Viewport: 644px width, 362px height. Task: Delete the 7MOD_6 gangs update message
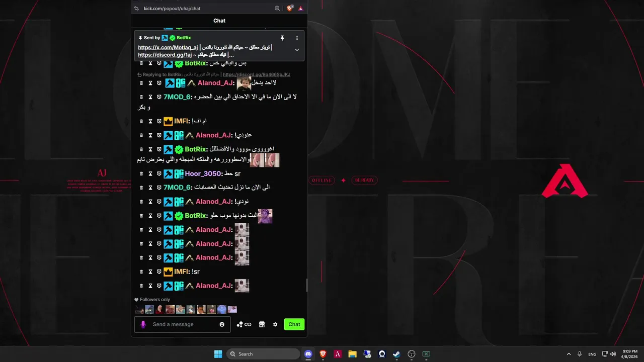[x=141, y=188]
